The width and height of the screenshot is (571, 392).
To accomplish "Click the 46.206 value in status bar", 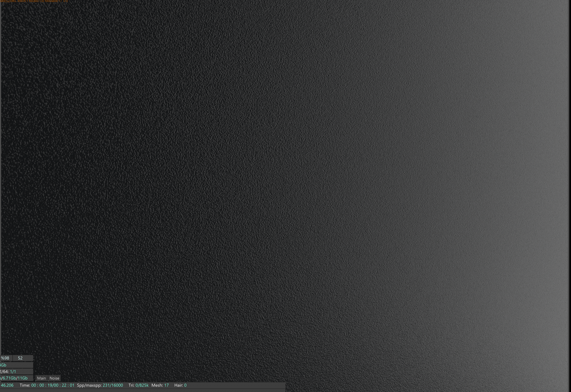I will [x=7, y=385].
